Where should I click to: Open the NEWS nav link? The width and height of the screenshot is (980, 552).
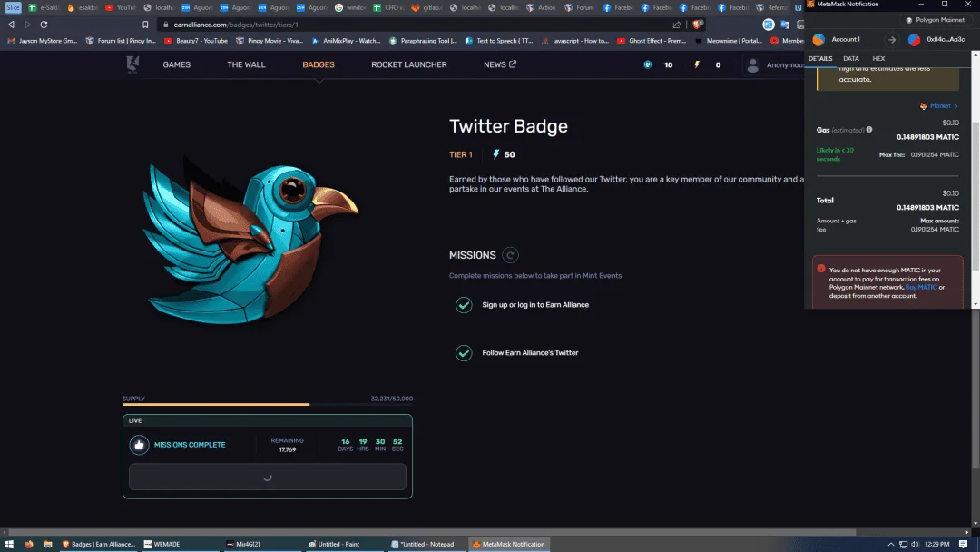pos(495,64)
